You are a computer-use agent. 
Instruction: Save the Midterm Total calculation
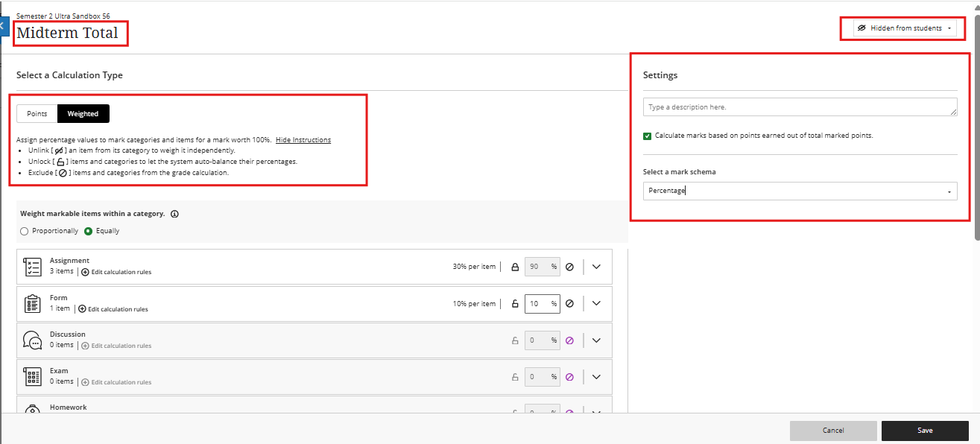pyautogui.click(x=924, y=430)
